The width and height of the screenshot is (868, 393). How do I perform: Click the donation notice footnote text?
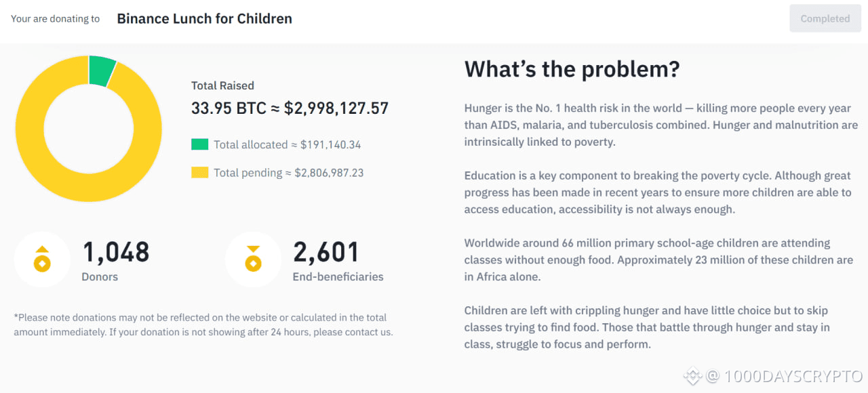[203, 325]
